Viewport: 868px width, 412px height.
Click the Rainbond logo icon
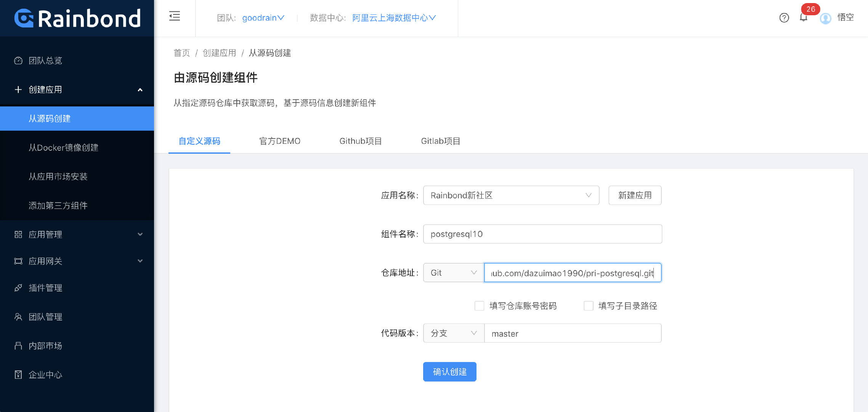(24, 18)
